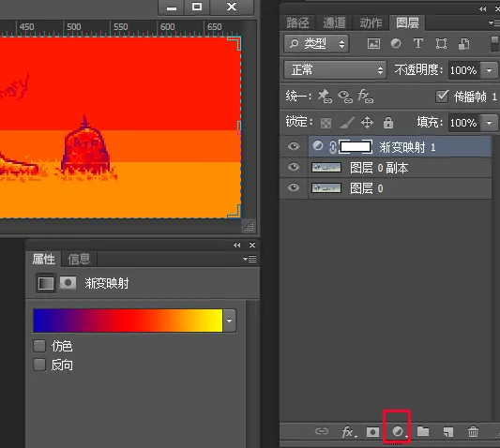The image size is (500, 448).
Task: Click chain link icon on 渐变映射 1 layer
Action: tap(332, 147)
